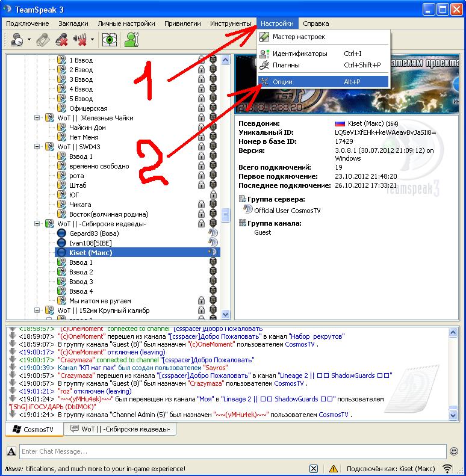
Task: Open the Справка menu
Action: point(316,23)
